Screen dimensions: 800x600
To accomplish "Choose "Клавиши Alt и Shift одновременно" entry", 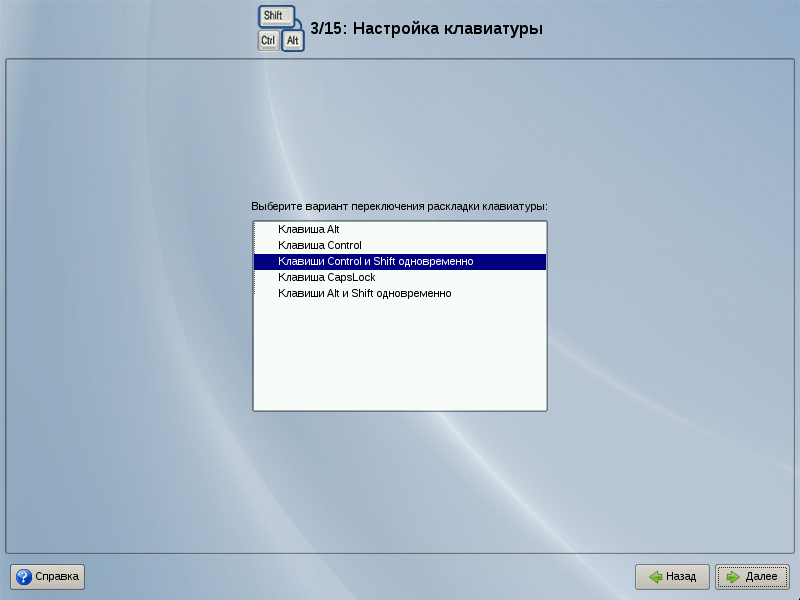I will [365, 293].
